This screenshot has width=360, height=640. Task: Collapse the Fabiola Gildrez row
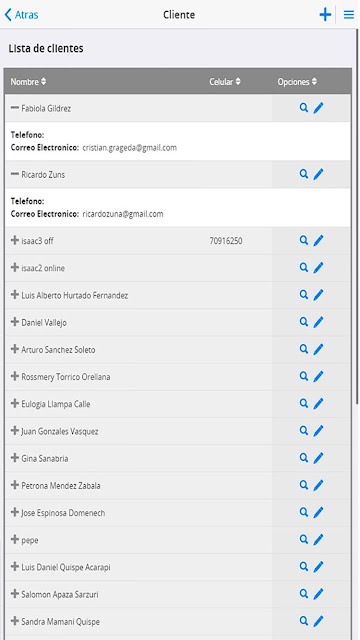15,108
